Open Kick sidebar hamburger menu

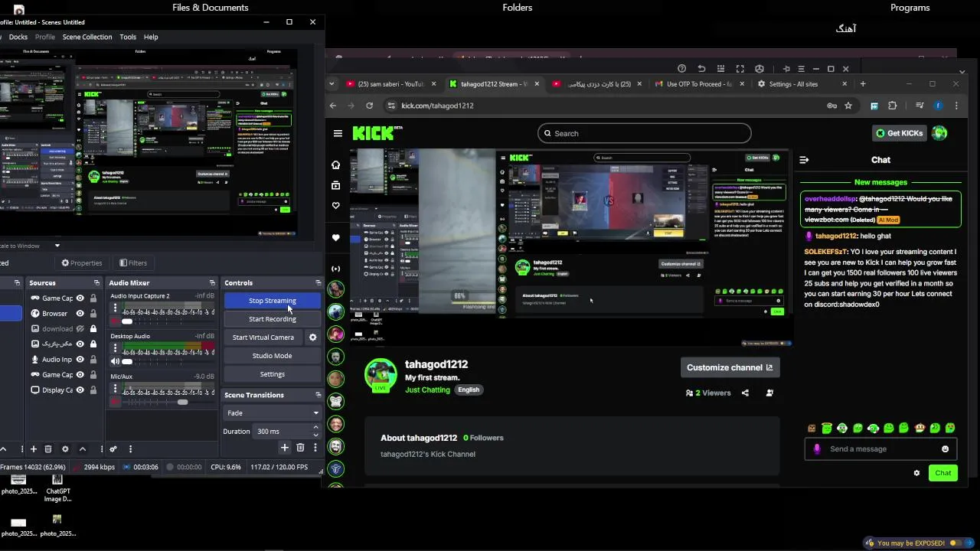pyautogui.click(x=338, y=133)
